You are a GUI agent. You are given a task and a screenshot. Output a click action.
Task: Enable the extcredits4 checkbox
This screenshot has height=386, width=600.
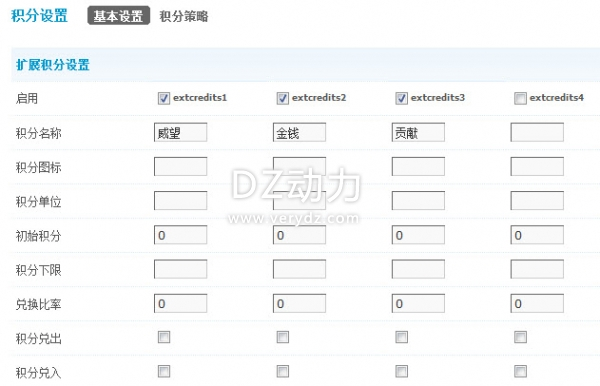[x=520, y=98]
